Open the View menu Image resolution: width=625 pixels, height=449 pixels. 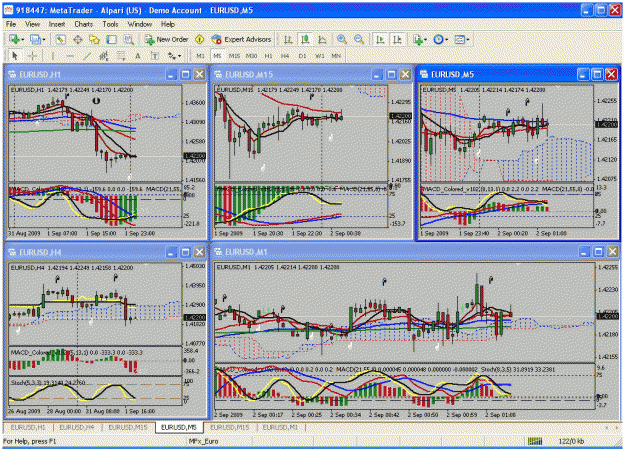(x=33, y=24)
